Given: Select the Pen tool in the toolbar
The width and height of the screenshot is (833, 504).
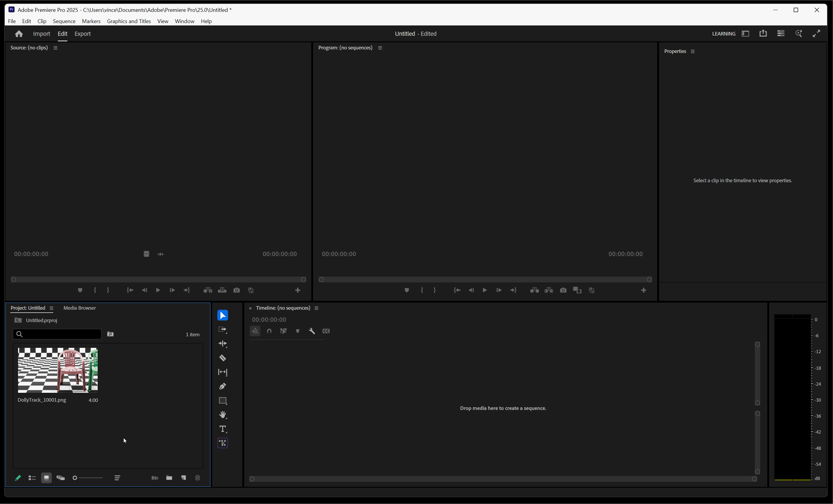Looking at the screenshot, I should click(x=223, y=386).
